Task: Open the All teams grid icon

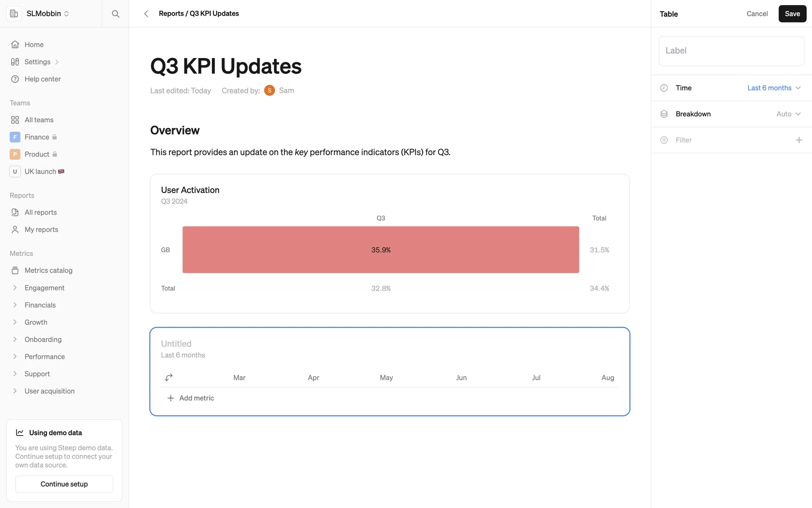Action: 15,120
